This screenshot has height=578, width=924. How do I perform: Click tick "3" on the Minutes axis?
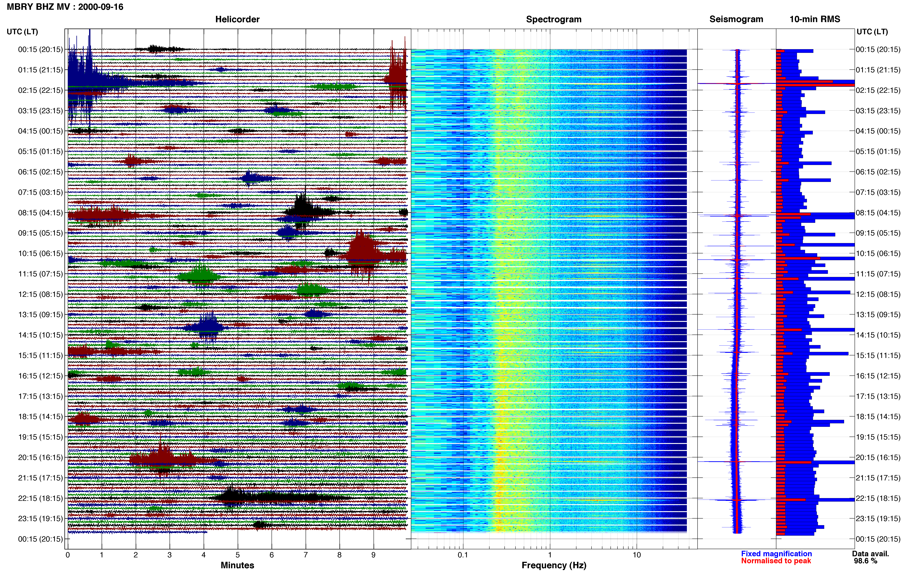[x=170, y=555]
